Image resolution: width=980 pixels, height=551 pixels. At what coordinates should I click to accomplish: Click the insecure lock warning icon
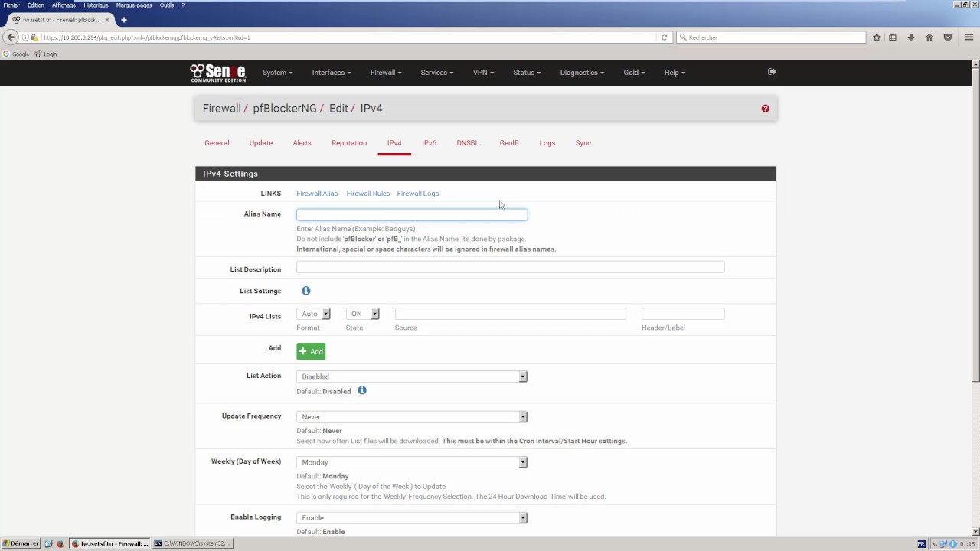[34, 37]
